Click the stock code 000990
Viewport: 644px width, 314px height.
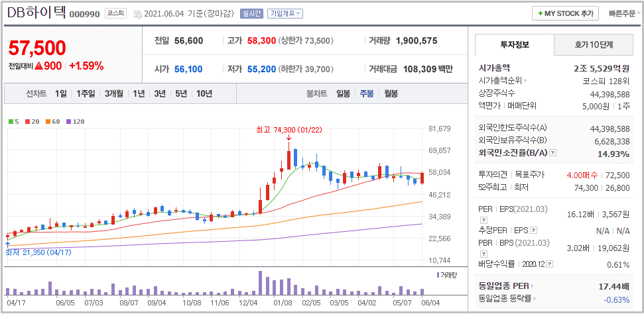(85, 15)
